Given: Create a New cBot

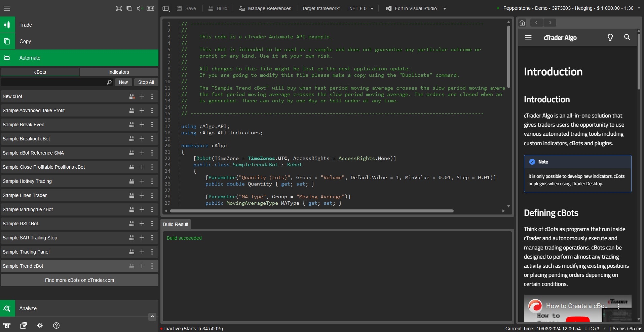Looking at the screenshot, I should 123,82.
